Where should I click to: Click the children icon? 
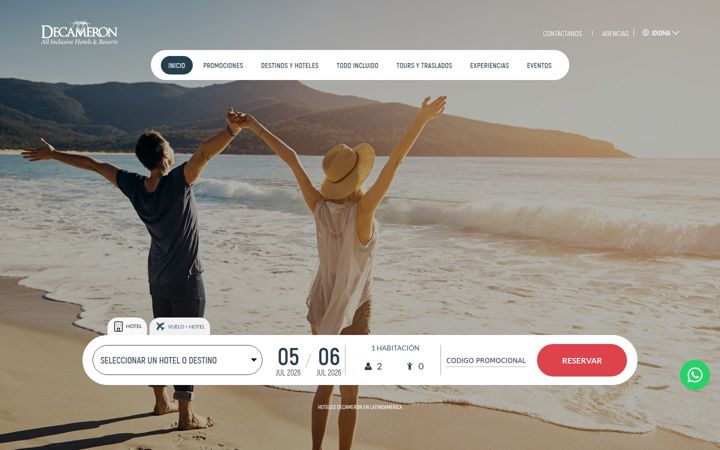click(x=410, y=366)
